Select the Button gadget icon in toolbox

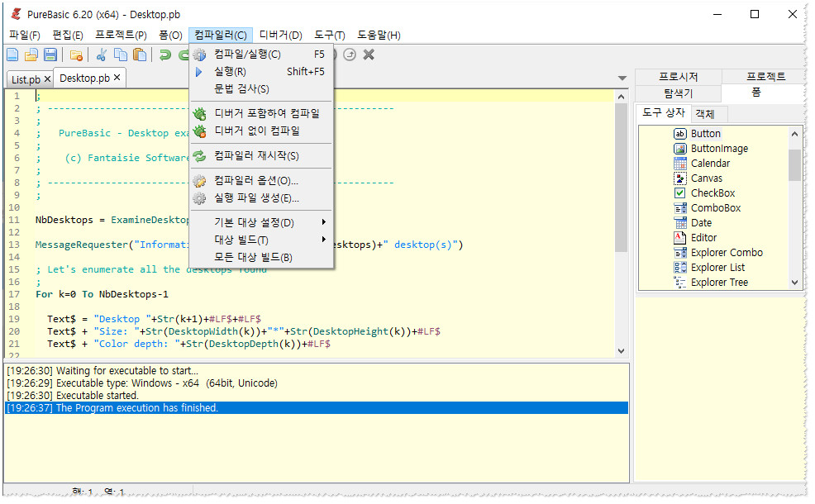pyautogui.click(x=680, y=134)
